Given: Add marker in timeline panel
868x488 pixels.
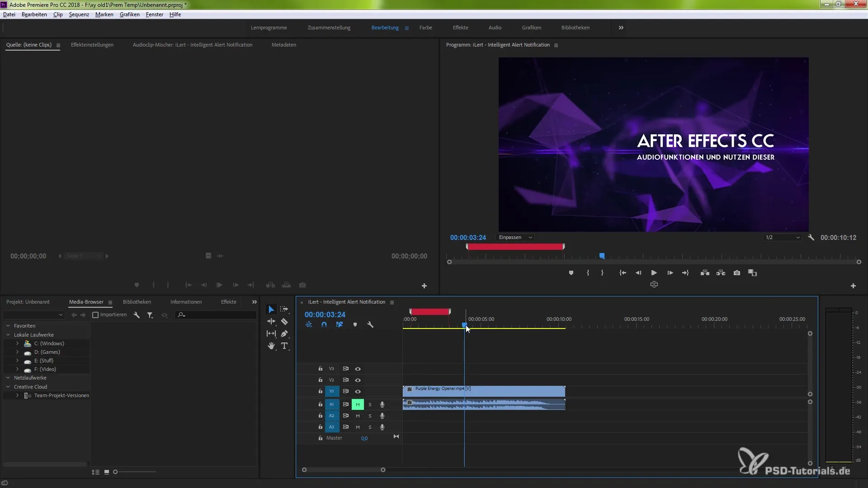Looking at the screenshot, I should click(x=355, y=324).
